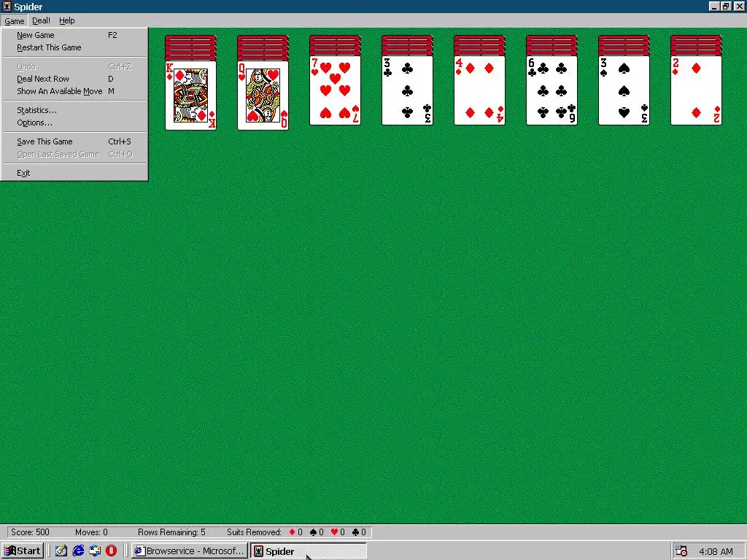Click the Spider title bar icon
The image size is (747, 560).
(x=7, y=7)
